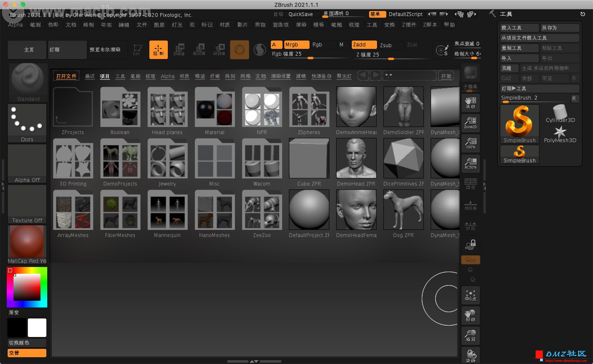The width and height of the screenshot is (593, 364).
Task: Choose the Scale gizmo tool
Action: [199, 50]
